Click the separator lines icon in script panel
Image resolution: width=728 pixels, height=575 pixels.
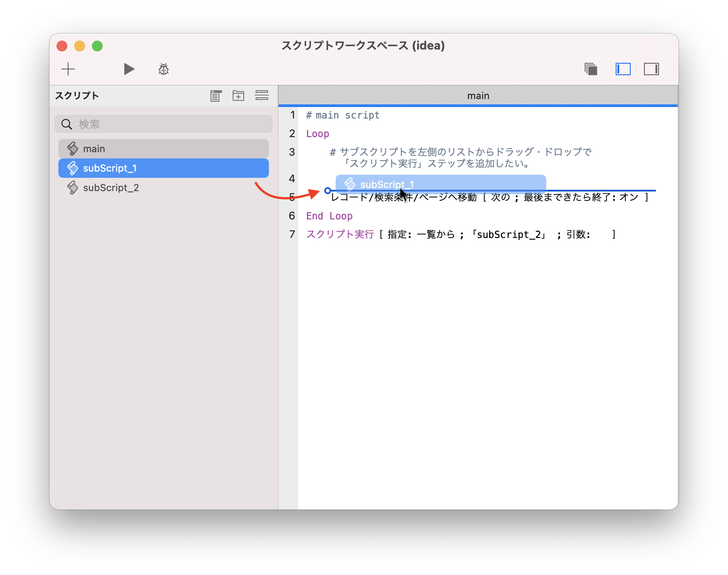(262, 96)
